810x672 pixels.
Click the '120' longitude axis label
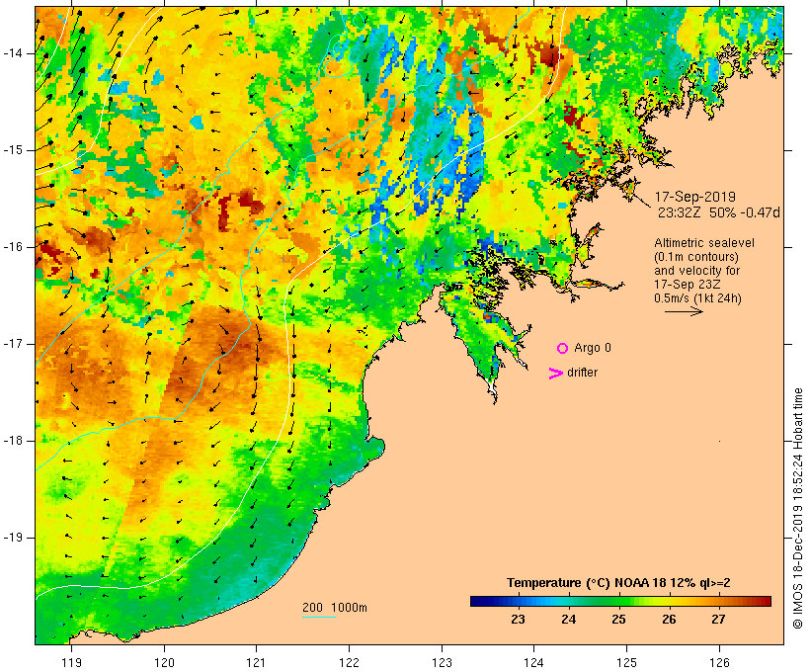click(164, 662)
